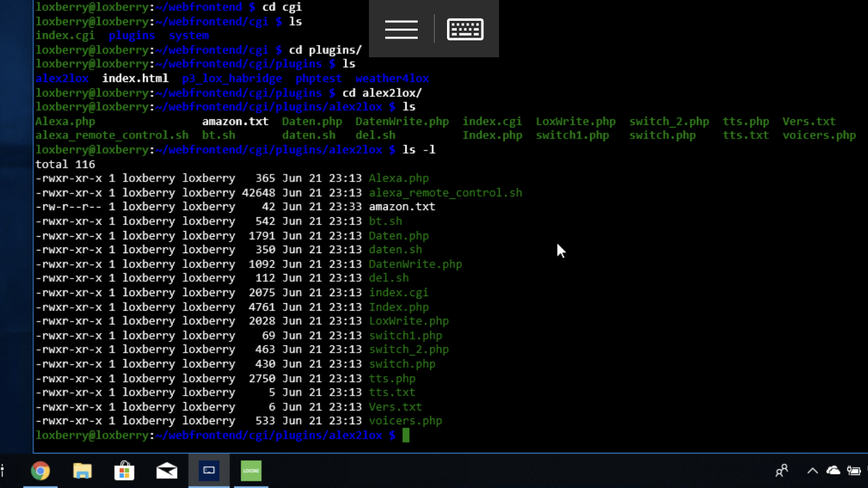Show the on-screen keyboard from the toolbar

pyautogui.click(x=465, y=29)
